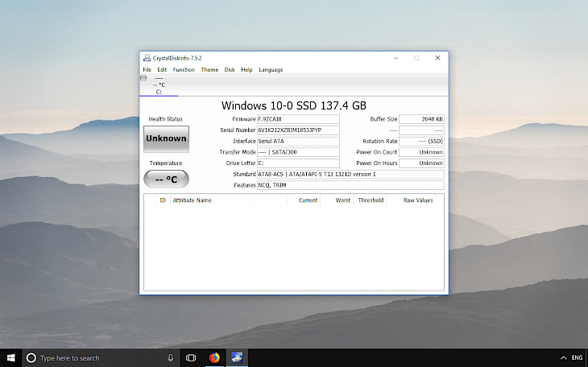Select the C: drive tab label
Viewport: 588px width, 367px height.
pos(159,92)
